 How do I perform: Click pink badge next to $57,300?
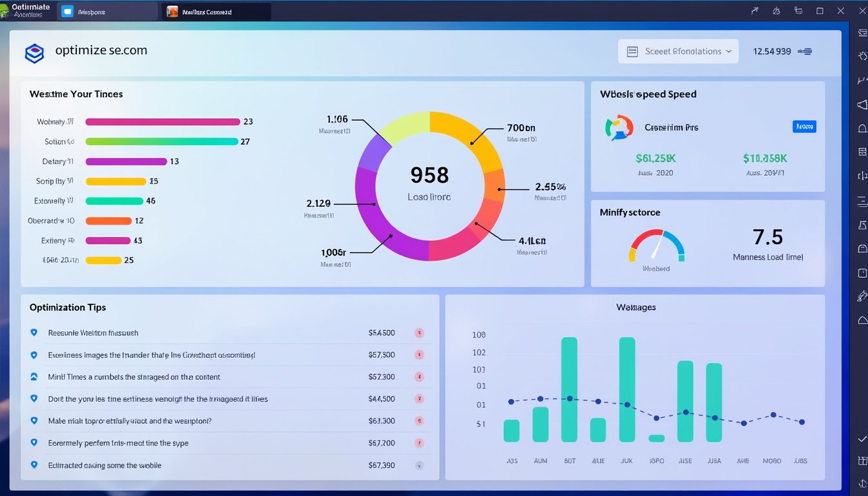(x=419, y=377)
